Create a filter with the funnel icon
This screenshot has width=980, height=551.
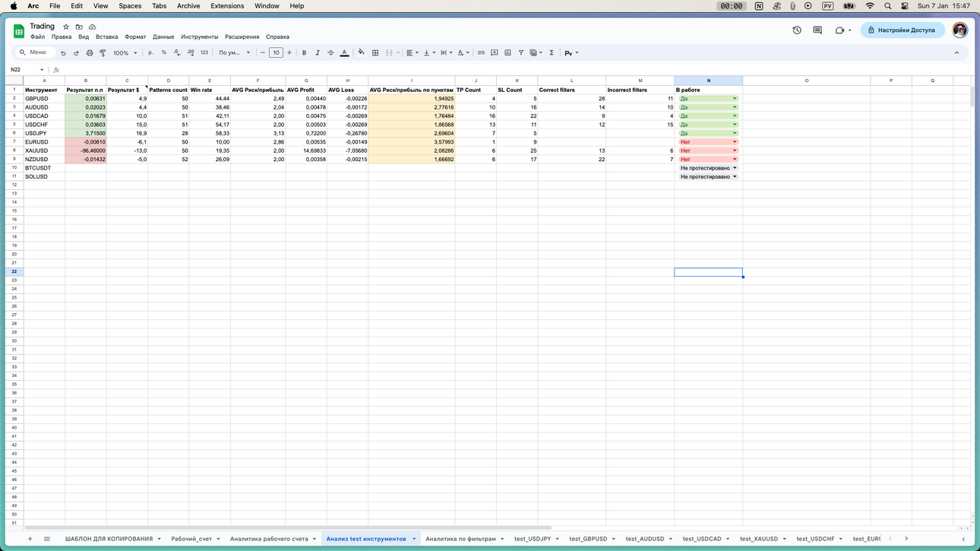521,53
